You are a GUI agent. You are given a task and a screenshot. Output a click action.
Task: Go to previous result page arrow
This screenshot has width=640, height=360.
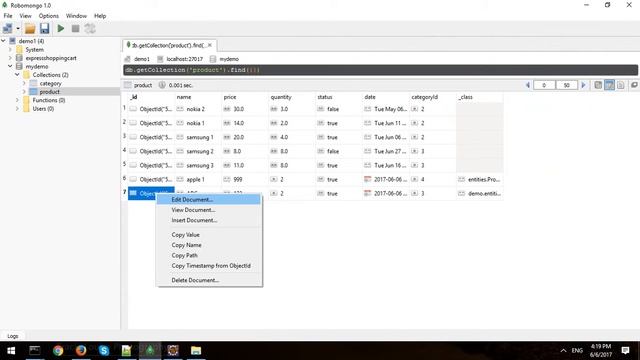coord(528,85)
